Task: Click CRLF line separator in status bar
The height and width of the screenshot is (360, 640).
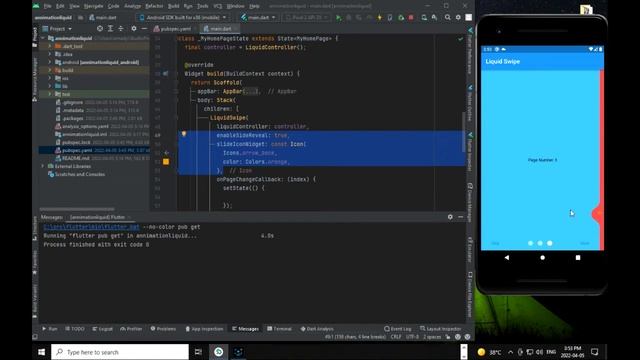Action: [396, 337]
